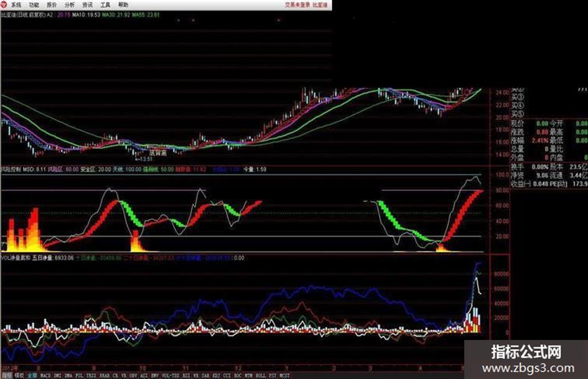The image size is (588, 379).
Task: Open the 功能 menu
Action: pos(34,5)
